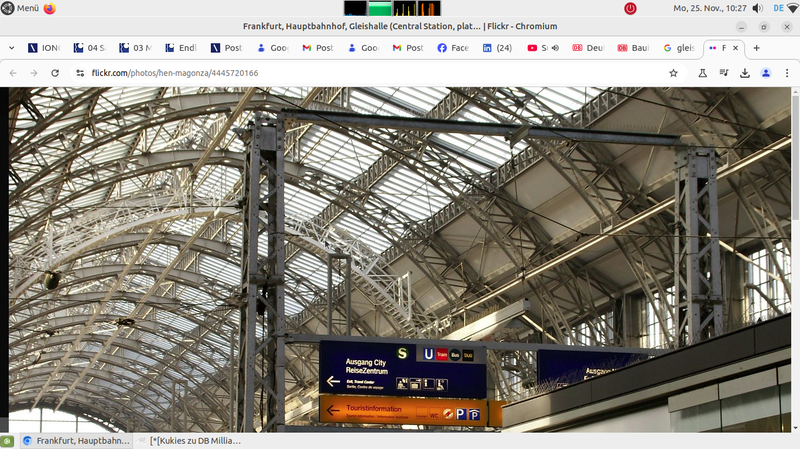Switch the DE keyboard layout indicator
The width and height of the screenshot is (800, 449).
778,8
